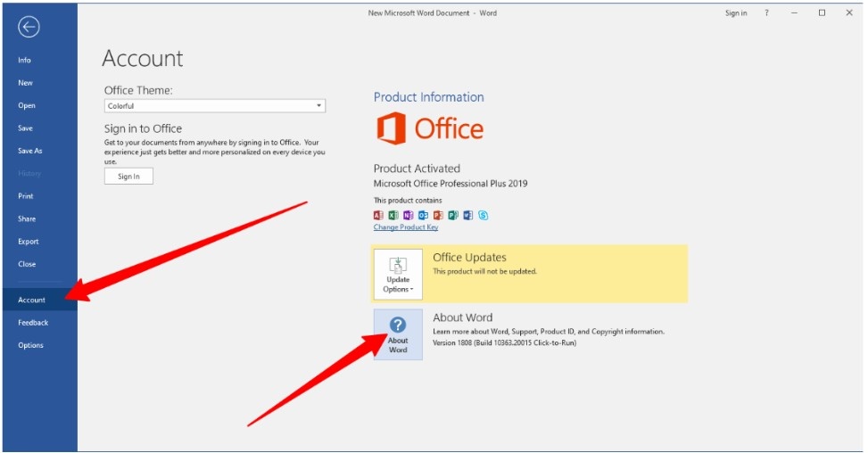This screenshot has height=453, width=868.
Task: Click the Outlook product icon
Action: point(424,215)
